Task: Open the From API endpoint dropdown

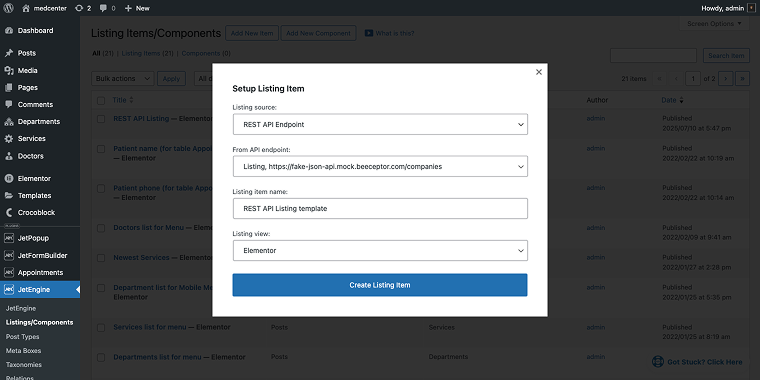Action: (380, 166)
